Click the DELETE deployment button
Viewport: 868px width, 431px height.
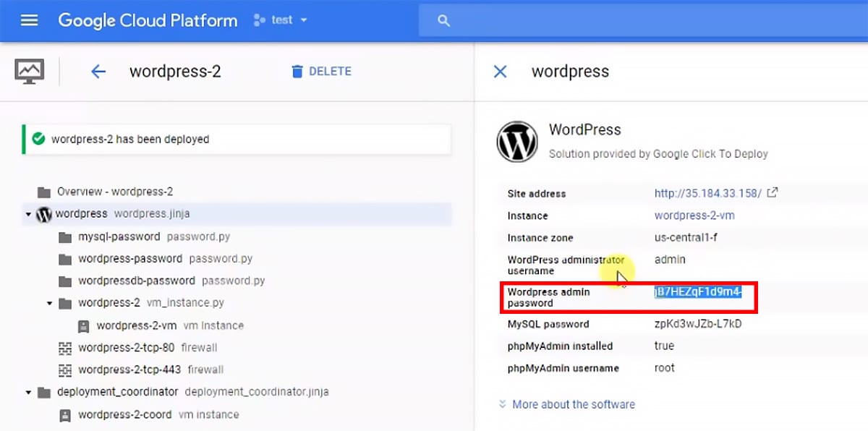(320, 71)
